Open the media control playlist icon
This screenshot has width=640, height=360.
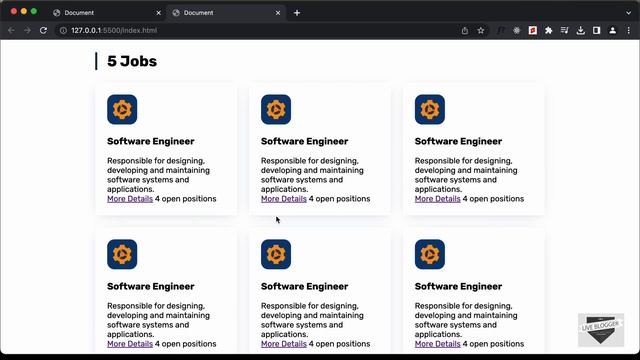coord(564,31)
